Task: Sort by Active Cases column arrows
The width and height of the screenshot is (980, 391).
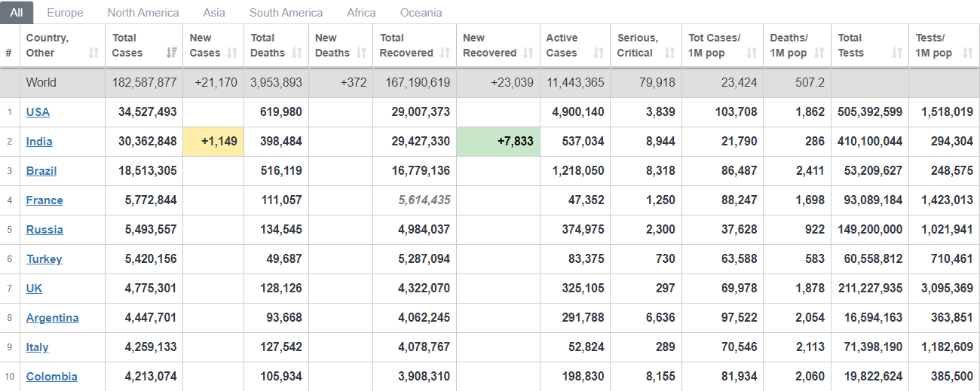Action: (x=599, y=53)
